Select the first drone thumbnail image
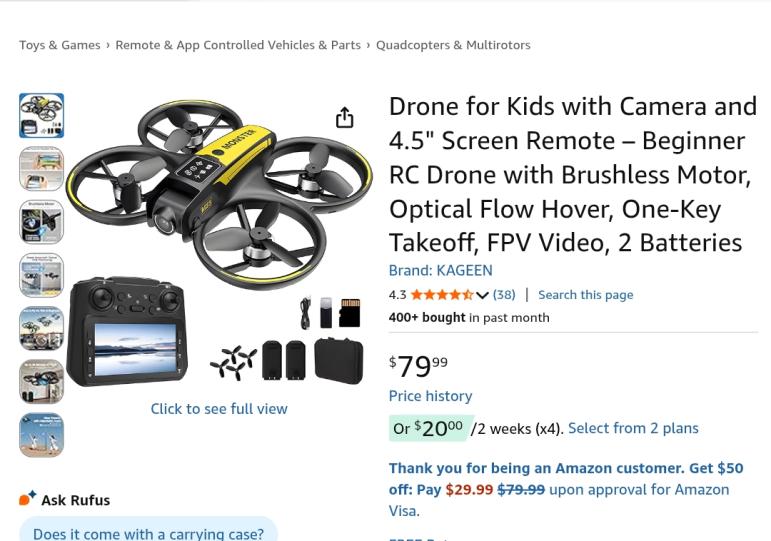This screenshot has width=771, height=541. point(41,116)
